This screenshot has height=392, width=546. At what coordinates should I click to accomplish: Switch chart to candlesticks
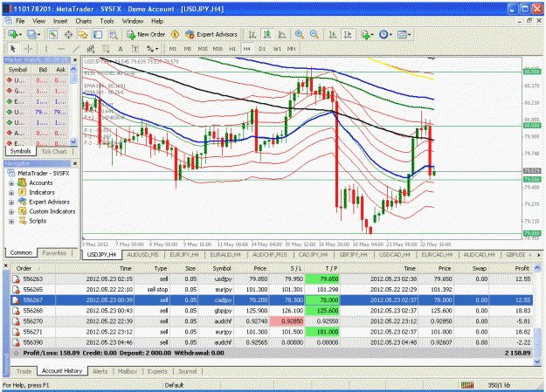(267, 34)
